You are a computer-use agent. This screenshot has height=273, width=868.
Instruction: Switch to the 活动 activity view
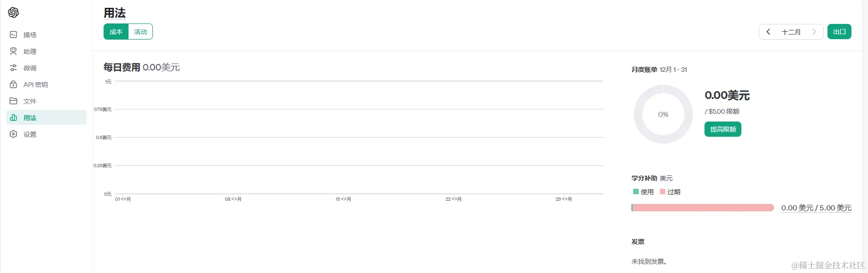click(x=140, y=32)
